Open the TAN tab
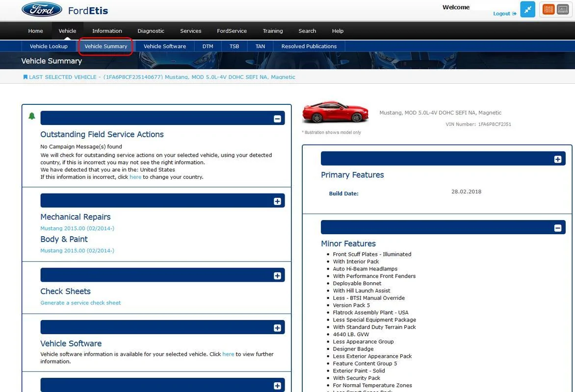 pyautogui.click(x=260, y=46)
